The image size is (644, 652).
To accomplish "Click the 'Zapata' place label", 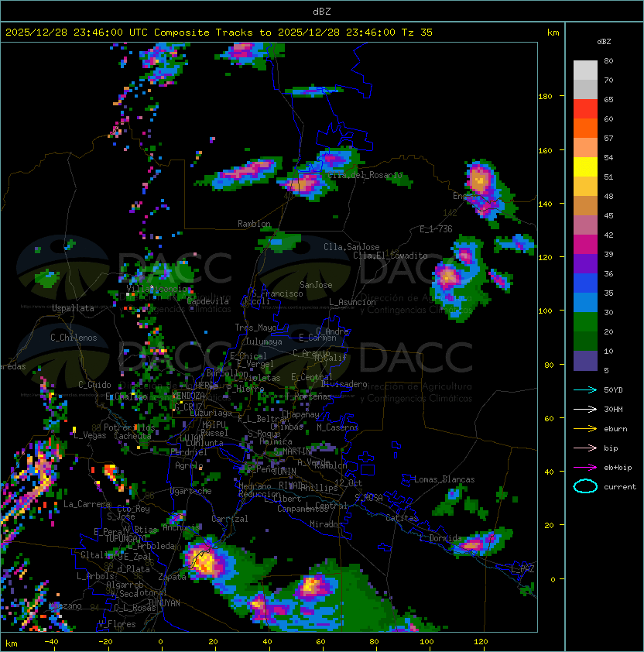I will [172, 577].
